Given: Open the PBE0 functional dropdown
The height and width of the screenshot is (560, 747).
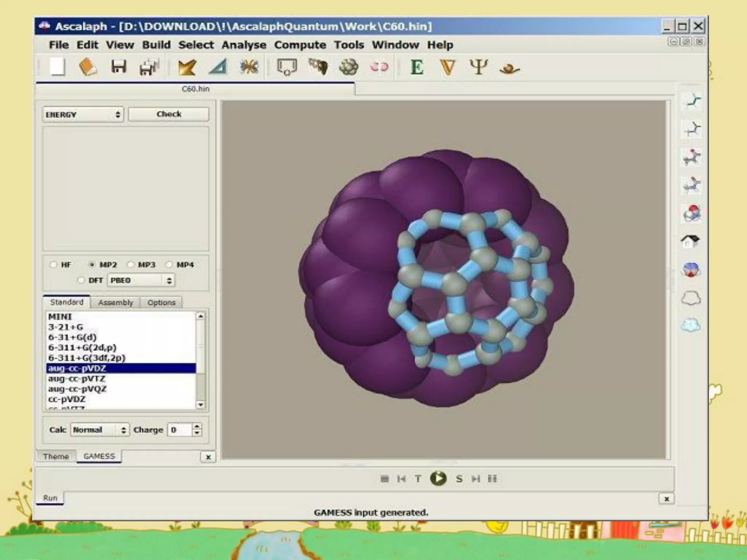Looking at the screenshot, I should coord(141,280).
